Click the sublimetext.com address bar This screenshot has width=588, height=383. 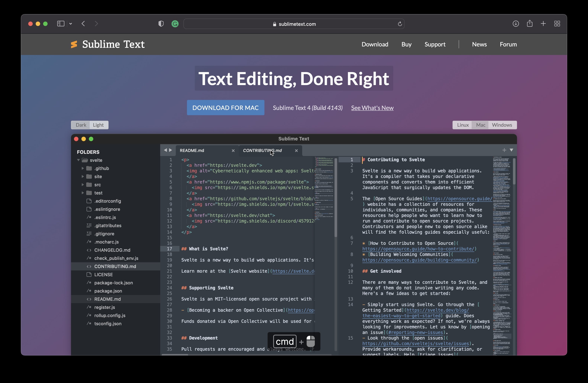[294, 24]
